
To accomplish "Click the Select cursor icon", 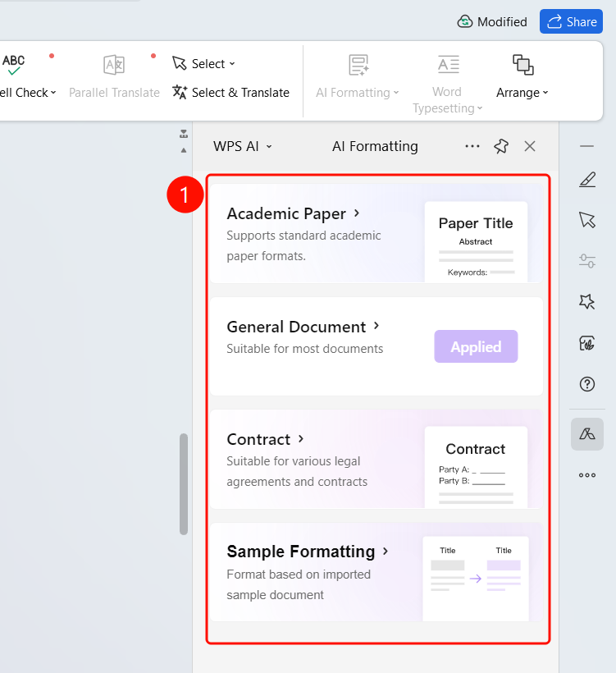I will tap(180, 63).
